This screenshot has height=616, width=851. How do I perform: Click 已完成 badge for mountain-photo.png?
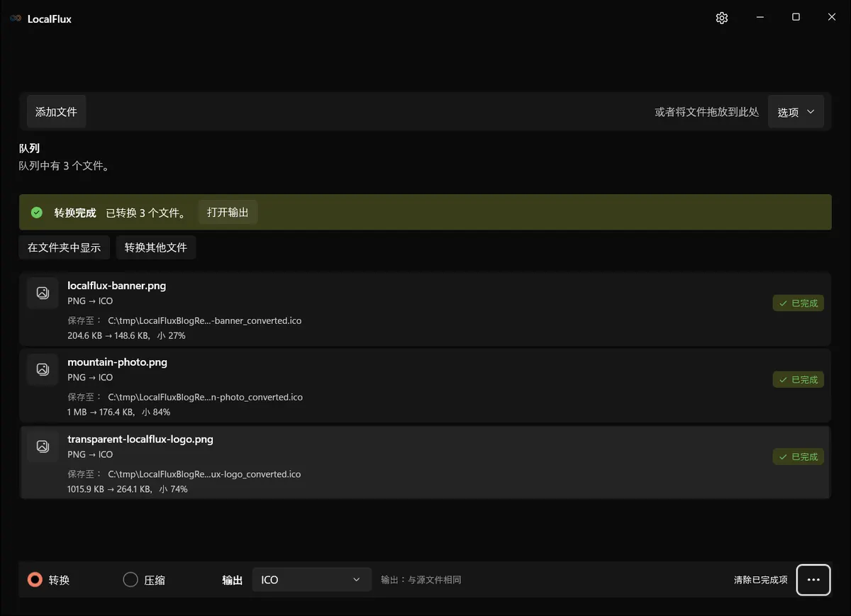click(799, 380)
